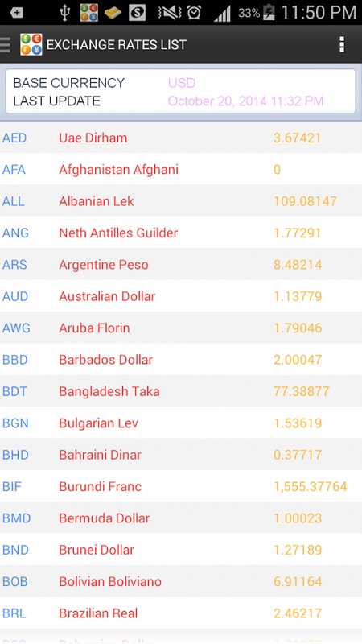The height and width of the screenshot is (644, 362).
Task: Select the Burundi Franc entry
Action: (181, 486)
